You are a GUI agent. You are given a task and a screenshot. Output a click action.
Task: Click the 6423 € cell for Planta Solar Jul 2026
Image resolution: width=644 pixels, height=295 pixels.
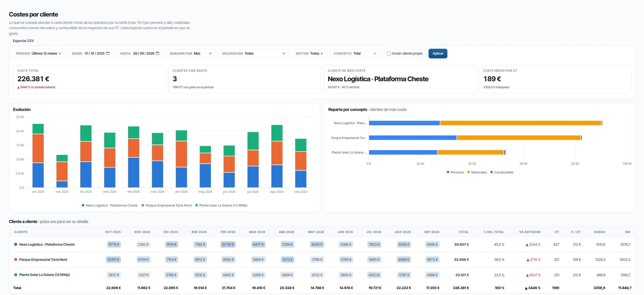pos(374,275)
